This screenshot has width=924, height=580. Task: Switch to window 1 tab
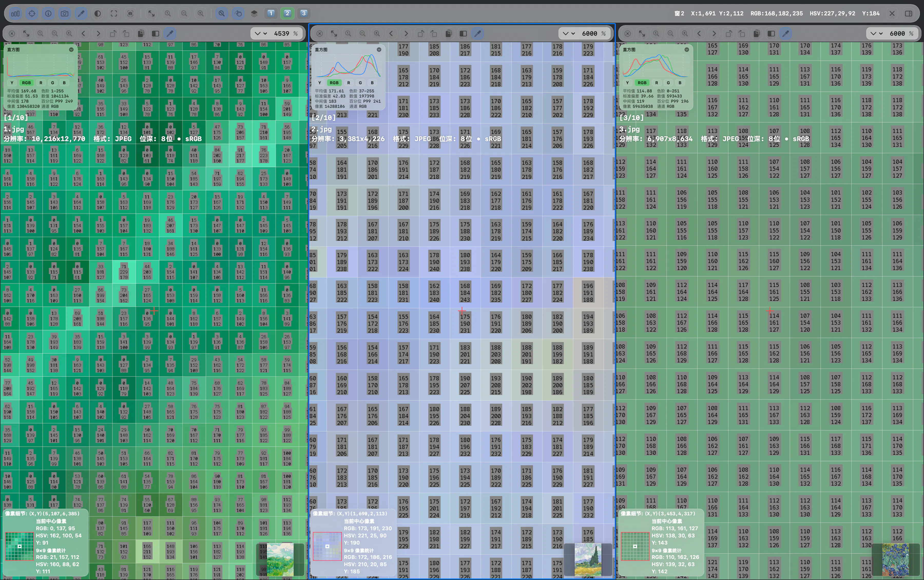tap(271, 13)
